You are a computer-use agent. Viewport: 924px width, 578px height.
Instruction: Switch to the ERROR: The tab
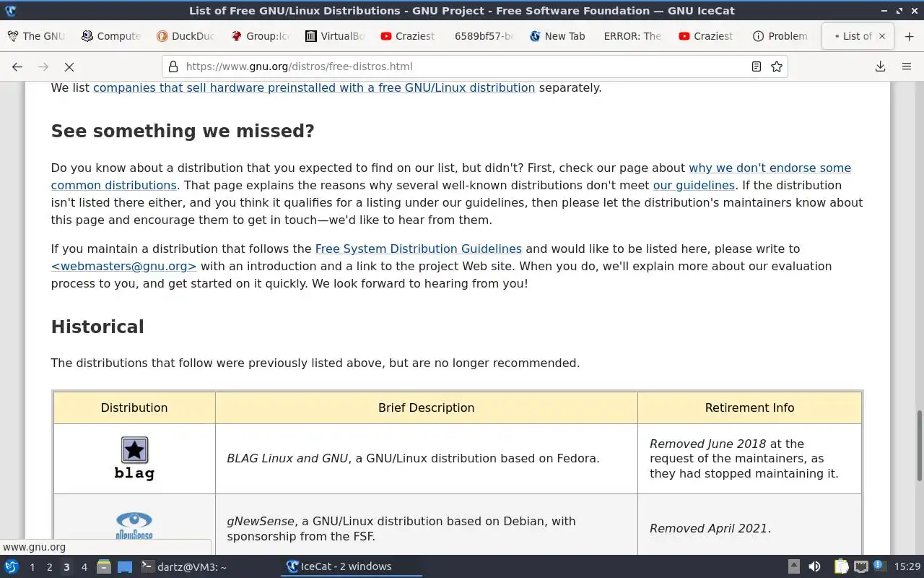pos(632,36)
